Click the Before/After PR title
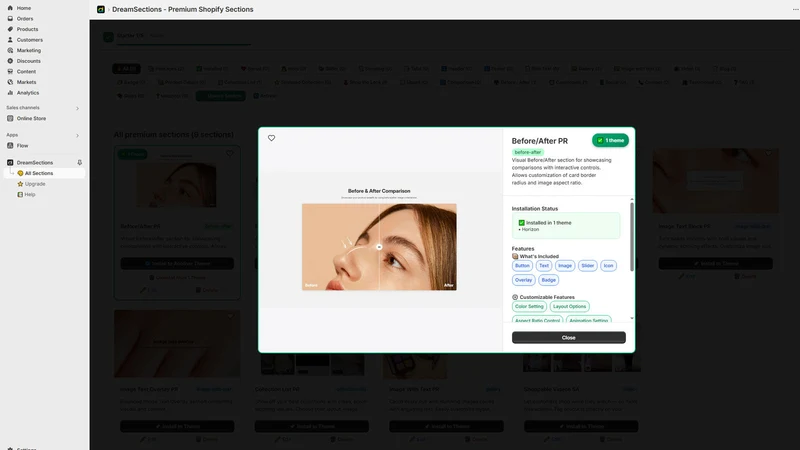800x450 pixels. 539,141
